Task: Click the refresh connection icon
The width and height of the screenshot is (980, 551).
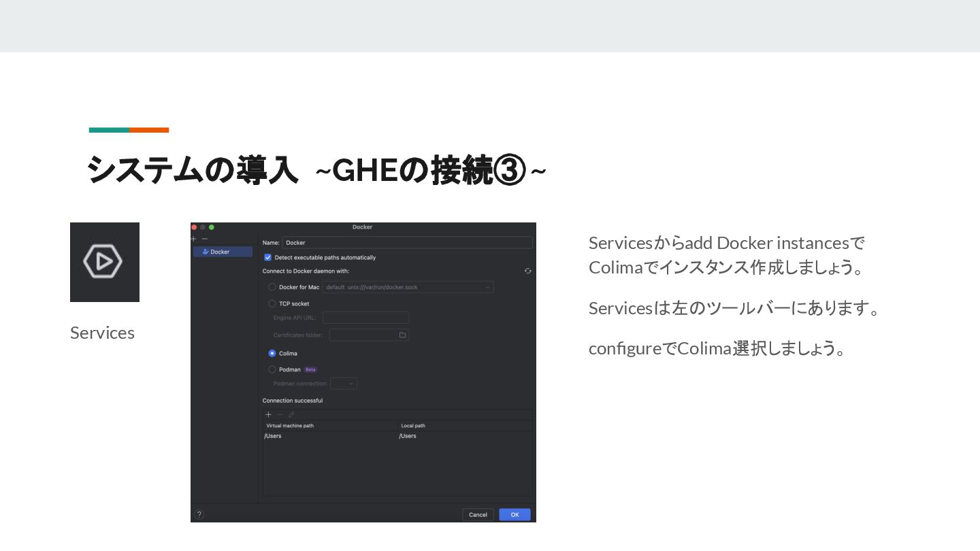Action: (x=527, y=271)
